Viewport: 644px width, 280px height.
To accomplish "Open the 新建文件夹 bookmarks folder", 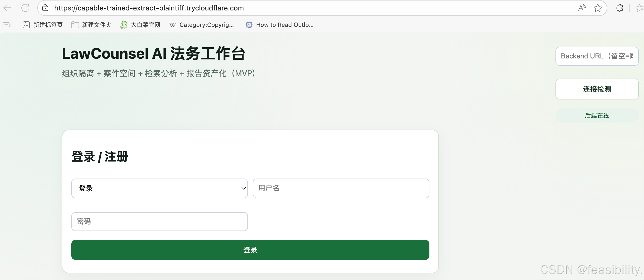I will (x=91, y=25).
